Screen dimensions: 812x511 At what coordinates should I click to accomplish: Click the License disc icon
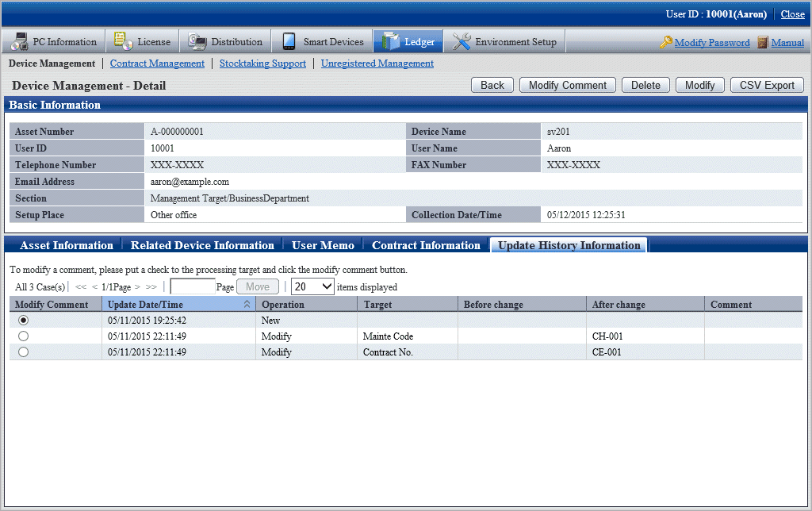coord(123,42)
